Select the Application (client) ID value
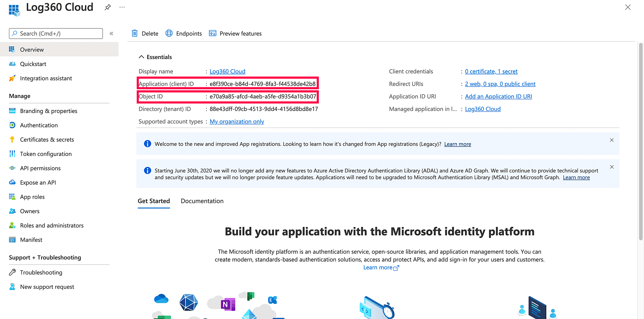Viewport: 644px width, 319px height. (262, 84)
